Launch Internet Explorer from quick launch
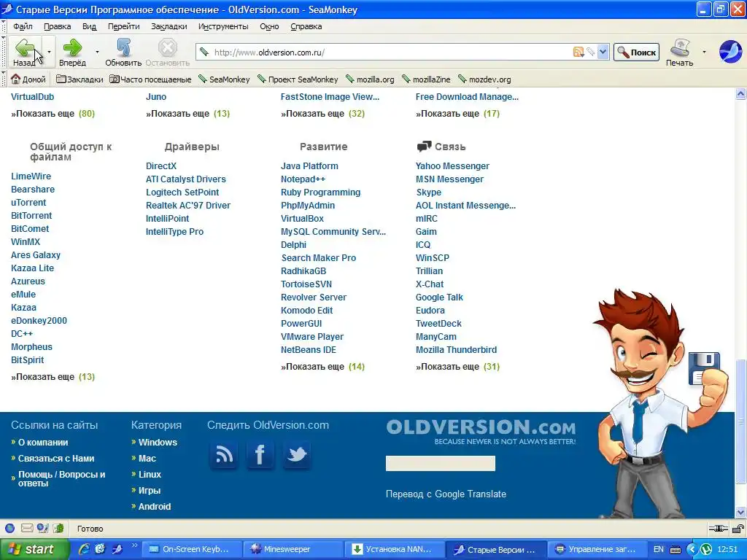This screenshot has height=560, width=747. click(85, 549)
